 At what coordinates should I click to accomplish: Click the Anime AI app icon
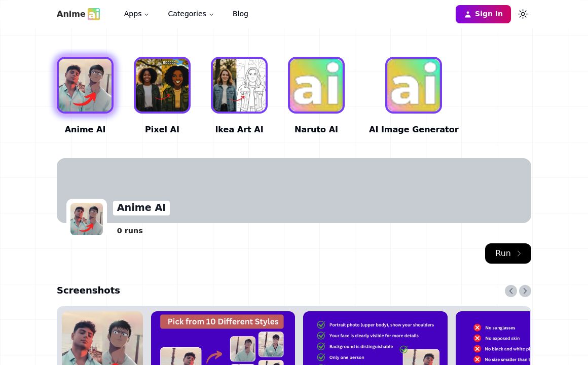[85, 85]
